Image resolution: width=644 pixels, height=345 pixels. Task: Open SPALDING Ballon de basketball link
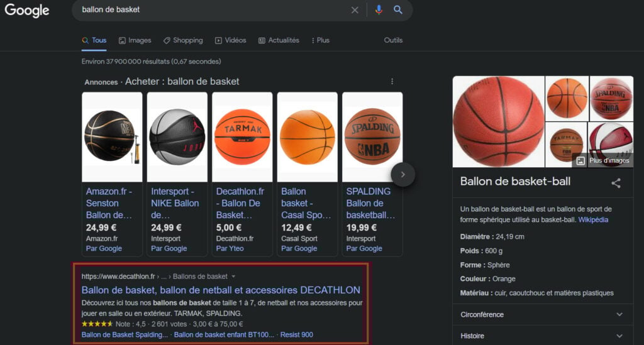coord(370,203)
